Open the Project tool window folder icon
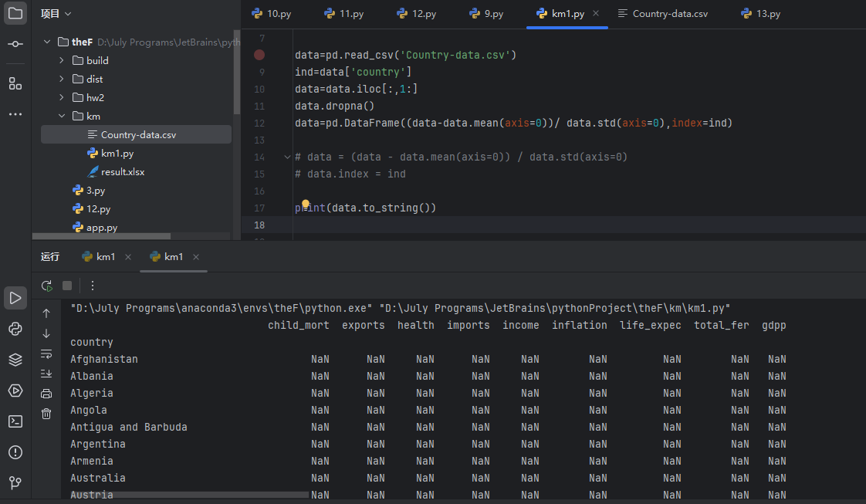The height and width of the screenshot is (504, 866). coord(15,12)
